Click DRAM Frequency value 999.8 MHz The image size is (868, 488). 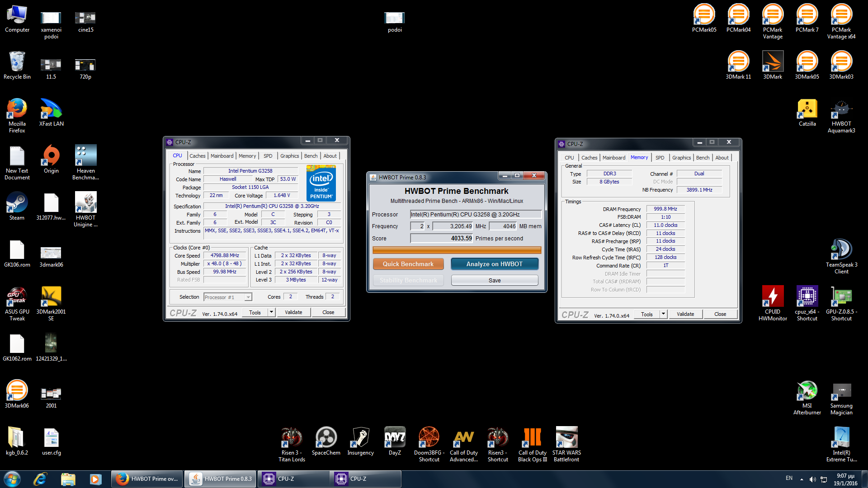tap(665, 209)
